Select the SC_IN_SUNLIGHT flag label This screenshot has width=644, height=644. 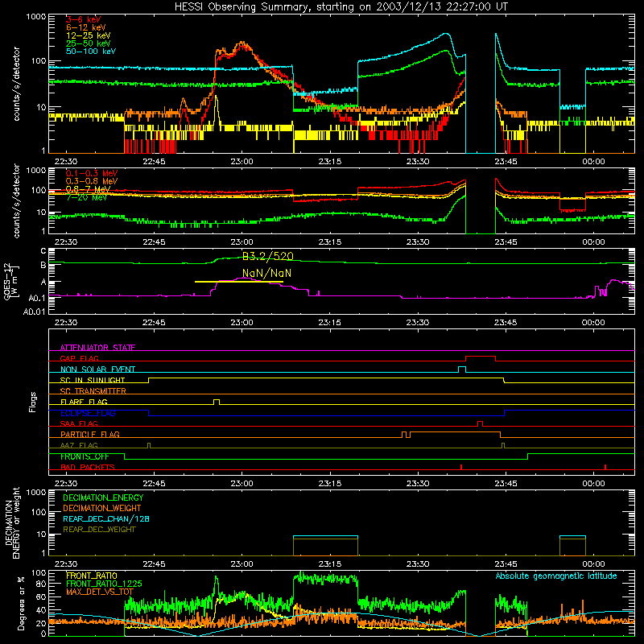tap(93, 380)
